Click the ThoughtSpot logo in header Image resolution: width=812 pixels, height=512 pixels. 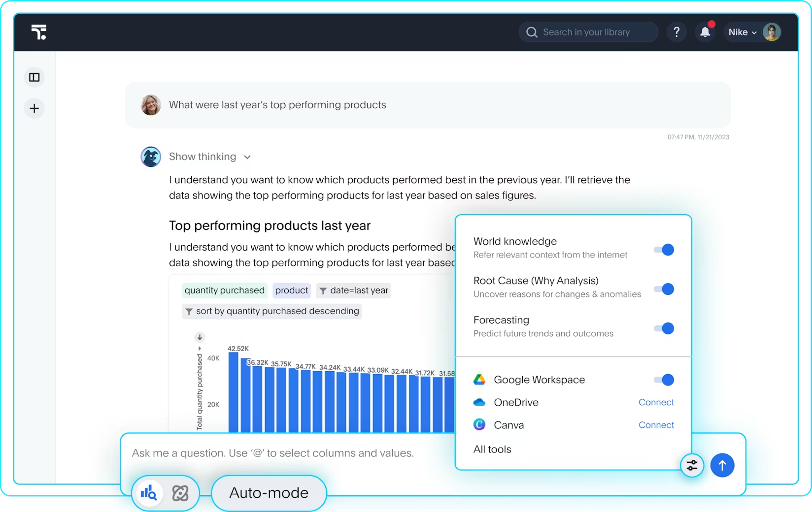click(39, 32)
